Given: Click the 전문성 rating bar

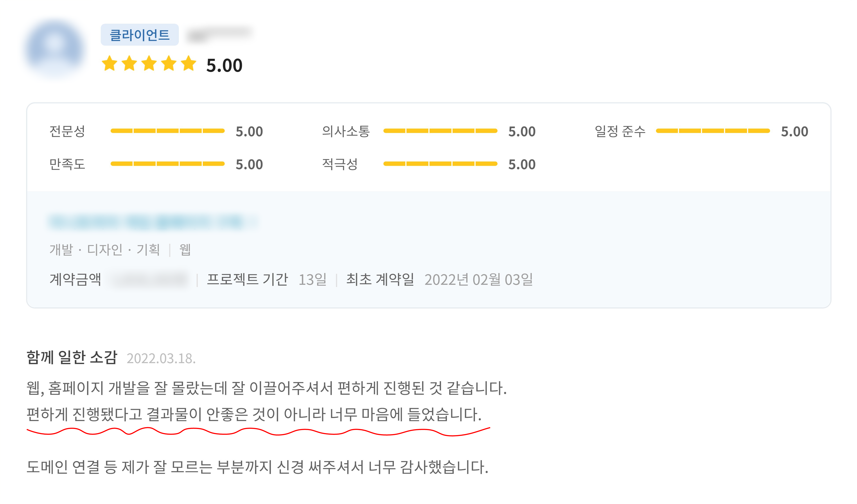Looking at the screenshot, I should click(167, 131).
